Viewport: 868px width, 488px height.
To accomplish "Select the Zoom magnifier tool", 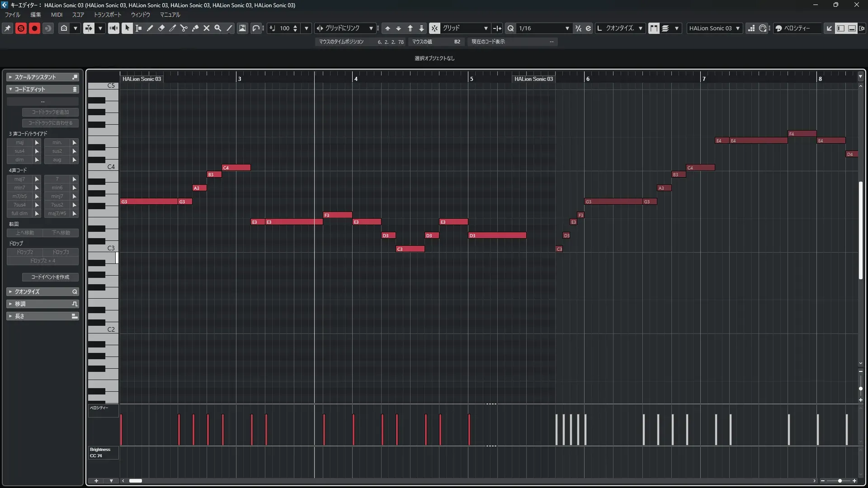I will click(218, 28).
